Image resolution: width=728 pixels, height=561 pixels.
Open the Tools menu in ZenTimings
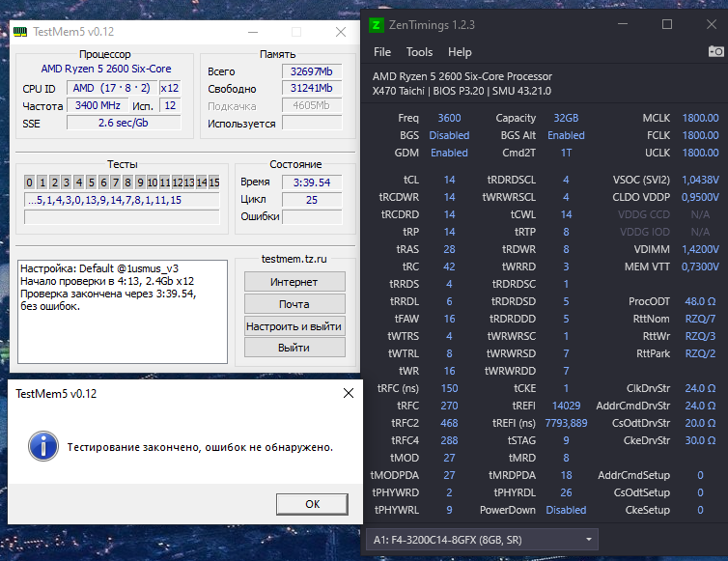point(419,52)
